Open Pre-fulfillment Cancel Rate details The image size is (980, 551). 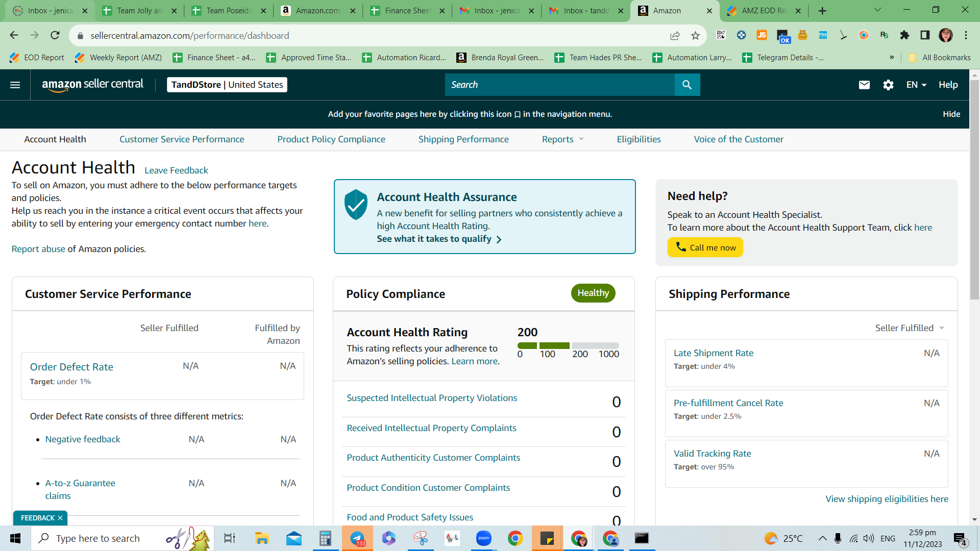(x=728, y=403)
